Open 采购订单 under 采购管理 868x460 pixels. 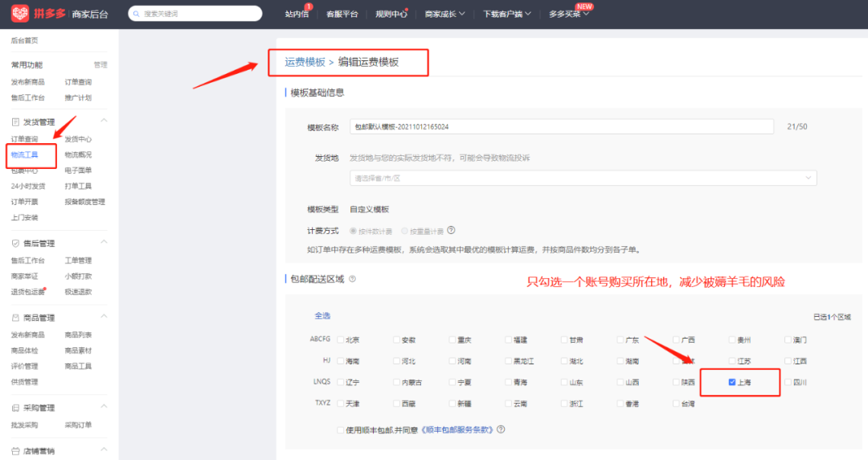coord(78,425)
